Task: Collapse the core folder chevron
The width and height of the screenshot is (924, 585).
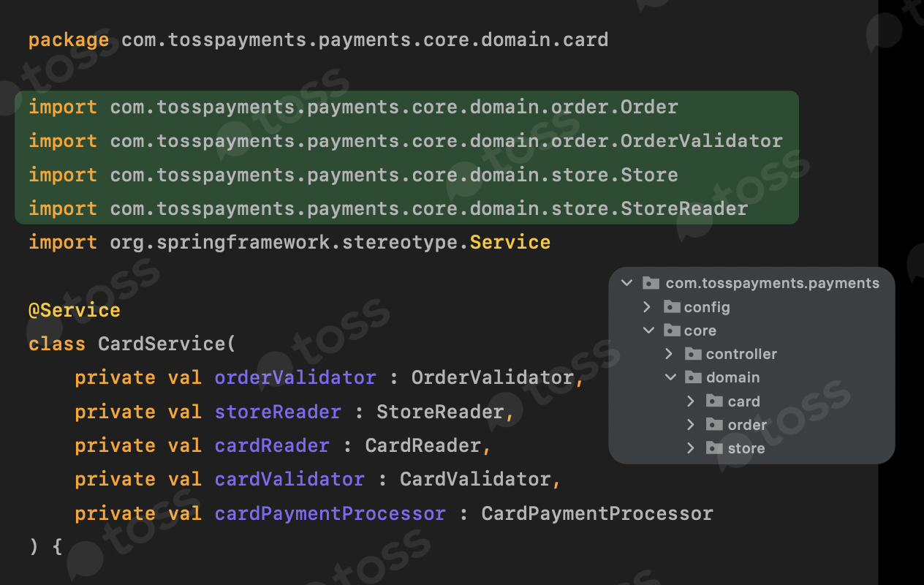Action: pyautogui.click(x=648, y=331)
